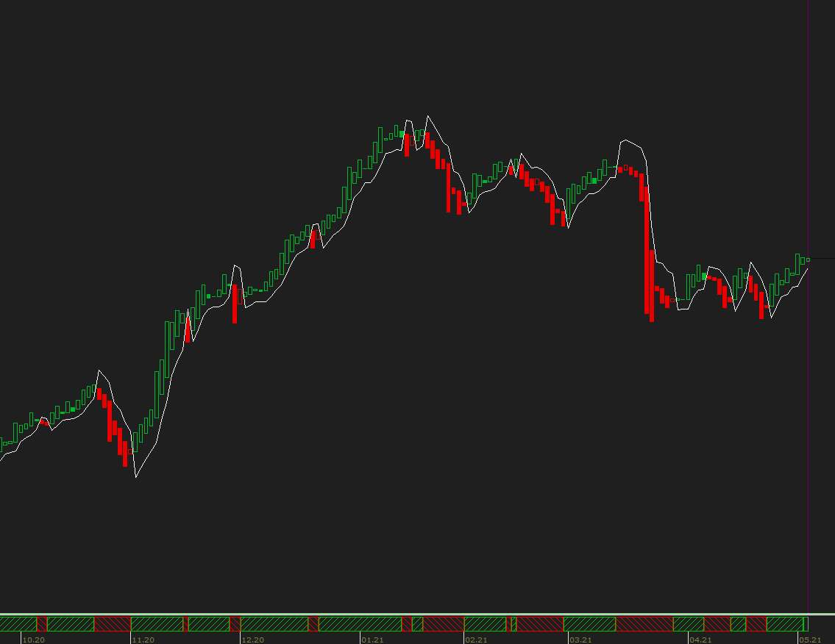
Task: Click the 10.20 date label on the time axis
Action: 34,640
